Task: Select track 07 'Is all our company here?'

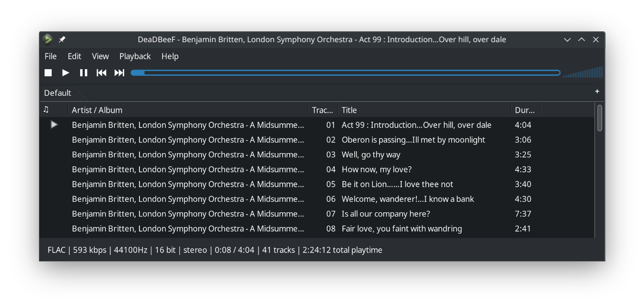Action: click(x=385, y=214)
